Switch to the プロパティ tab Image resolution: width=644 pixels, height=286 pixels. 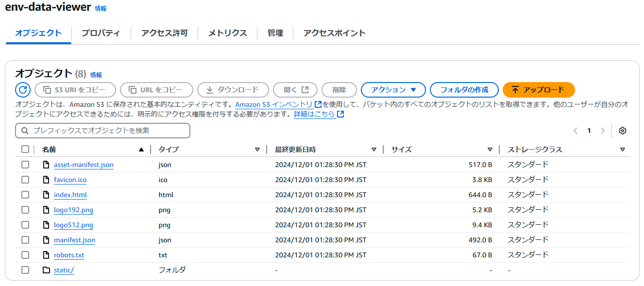(x=101, y=33)
